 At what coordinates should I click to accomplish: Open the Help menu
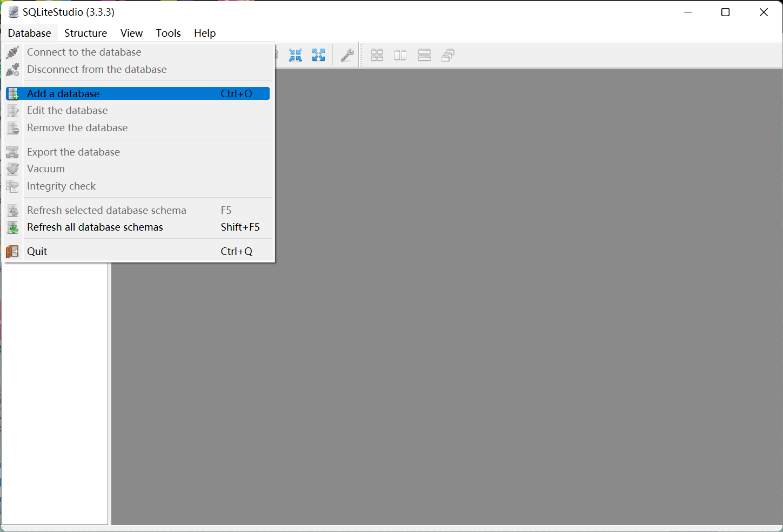point(205,33)
